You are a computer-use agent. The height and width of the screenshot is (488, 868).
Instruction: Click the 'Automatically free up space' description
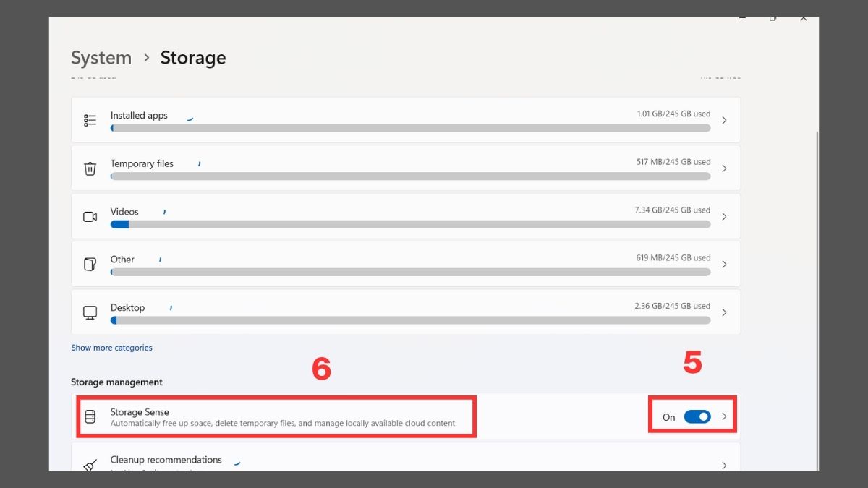(x=283, y=423)
